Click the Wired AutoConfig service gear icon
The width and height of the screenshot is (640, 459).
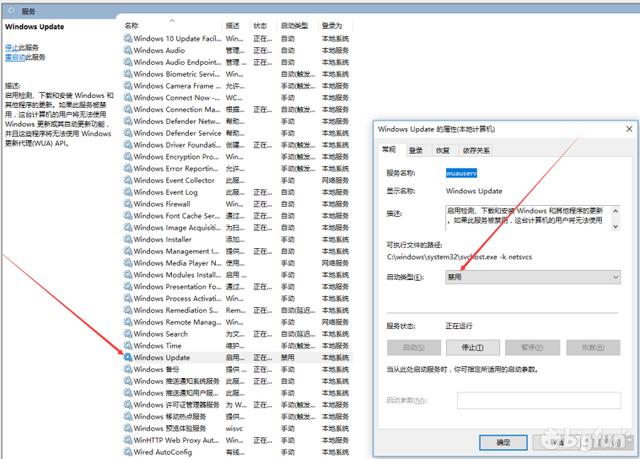tap(128, 452)
